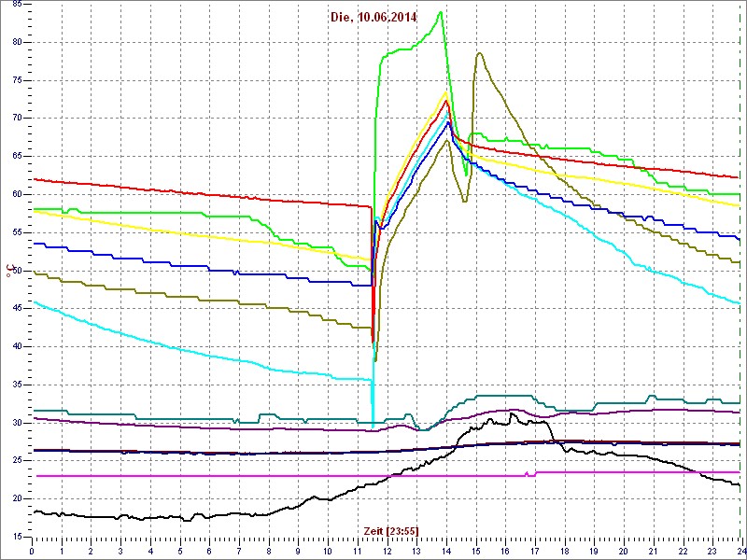The width and height of the screenshot is (747, 560).
Task: Click the y-axis value 40
Action: (x=15, y=347)
